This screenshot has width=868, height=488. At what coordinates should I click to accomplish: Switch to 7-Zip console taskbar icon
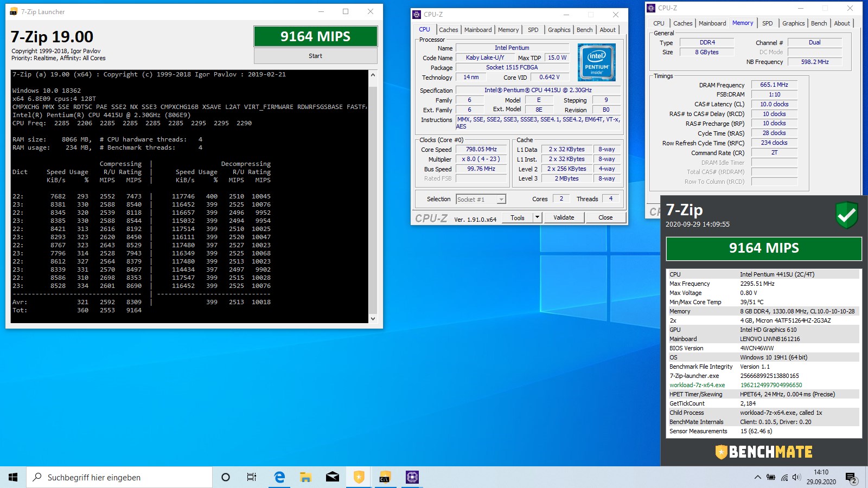[x=385, y=477]
